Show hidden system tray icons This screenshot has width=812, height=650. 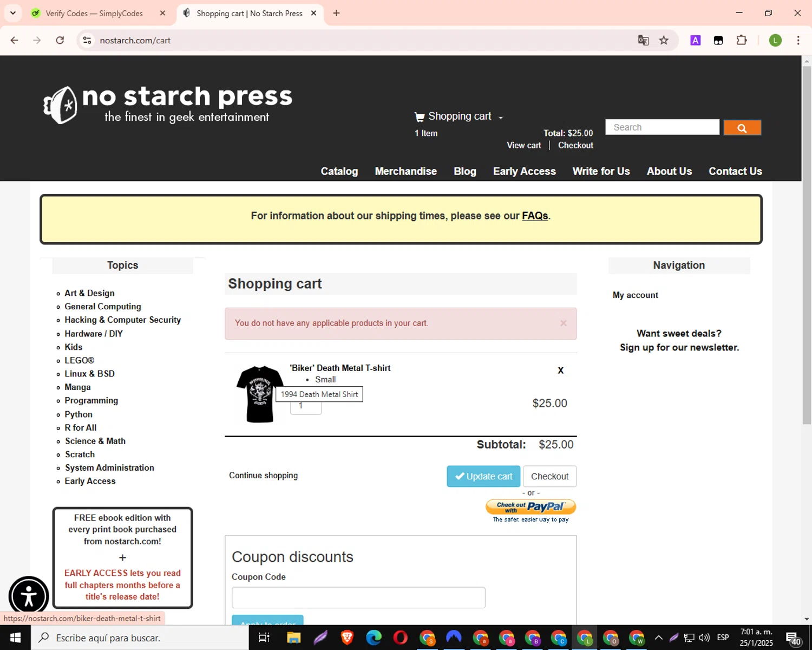click(x=658, y=638)
